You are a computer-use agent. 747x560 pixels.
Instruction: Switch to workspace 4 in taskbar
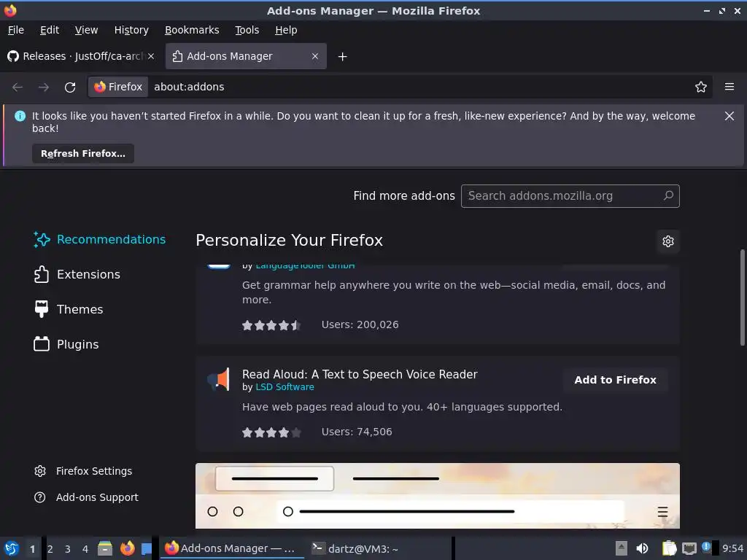tap(85, 549)
